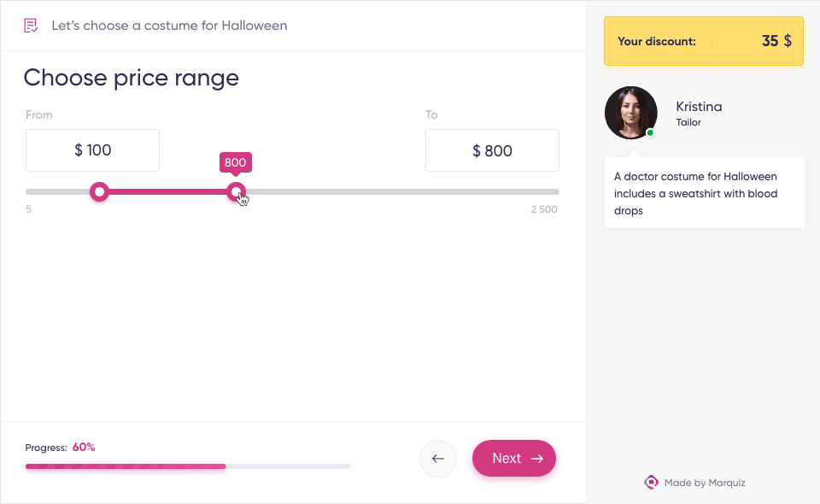Click the progress bar at 60%
Image resolution: width=820 pixels, height=504 pixels.
(x=188, y=466)
